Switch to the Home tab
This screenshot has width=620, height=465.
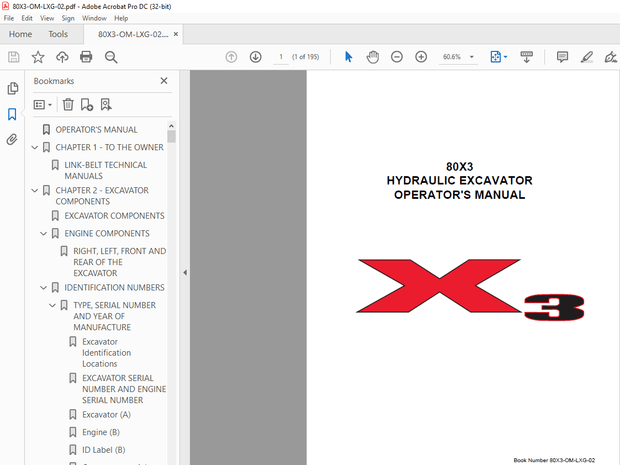tap(20, 34)
